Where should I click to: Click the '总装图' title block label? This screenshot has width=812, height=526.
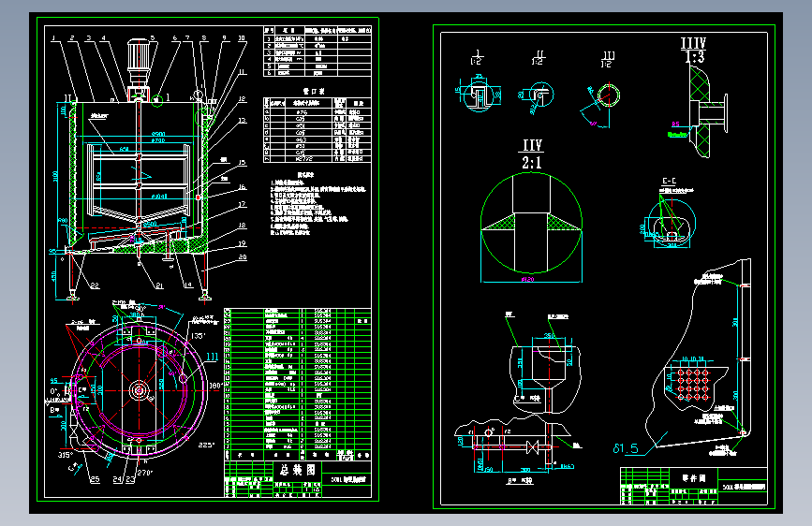[x=297, y=470]
